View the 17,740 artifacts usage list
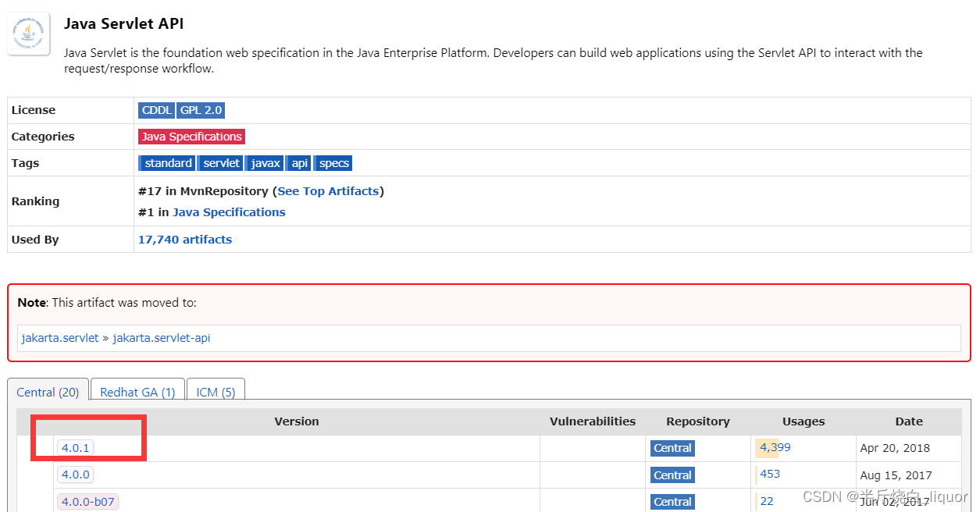980x512 pixels. pos(185,240)
